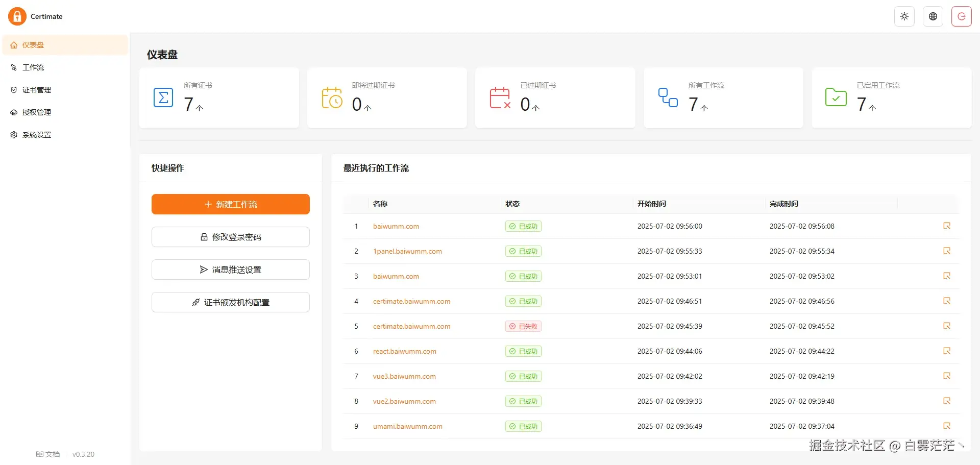Open certimate.baiwumm.com link in row 5
980x465 pixels.
click(x=411, y=326)
